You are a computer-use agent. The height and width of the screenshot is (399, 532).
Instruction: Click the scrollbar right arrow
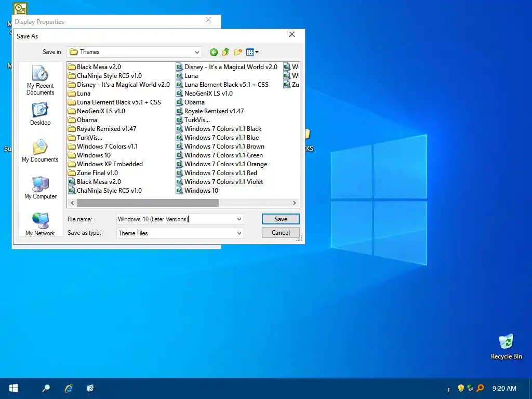tap(295, 203)
